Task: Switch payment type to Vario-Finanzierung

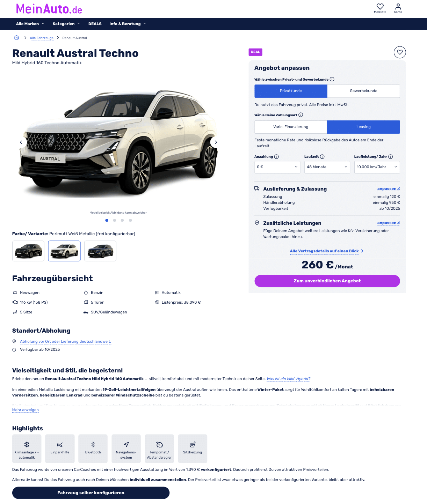Action: (x=291, y=127)
